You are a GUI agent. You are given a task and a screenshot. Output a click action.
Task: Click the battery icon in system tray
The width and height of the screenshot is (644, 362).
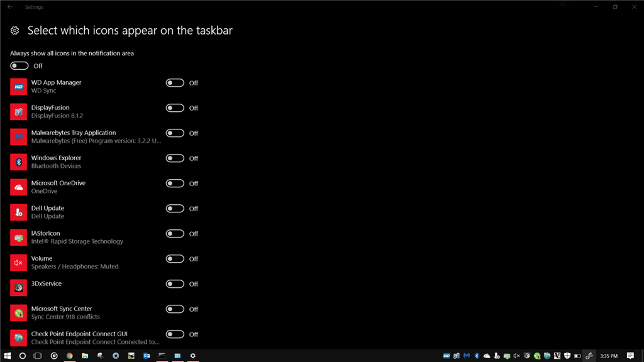coord(577,356)
